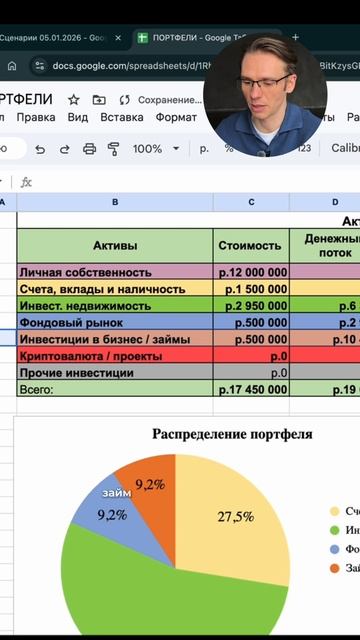
Task: Close the Сценарии 05.01.2026 tab
Action: click(x=118, y=38)
